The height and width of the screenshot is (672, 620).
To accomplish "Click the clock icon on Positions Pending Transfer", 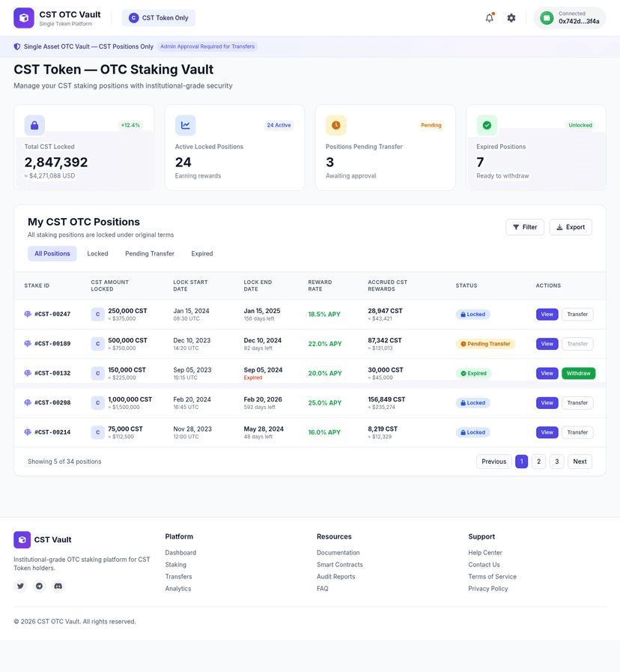I will (335, 125).
